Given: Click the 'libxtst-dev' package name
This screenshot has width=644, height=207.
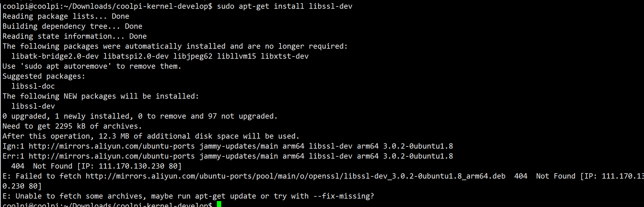Looking at the screenshot, I should 285,56.
